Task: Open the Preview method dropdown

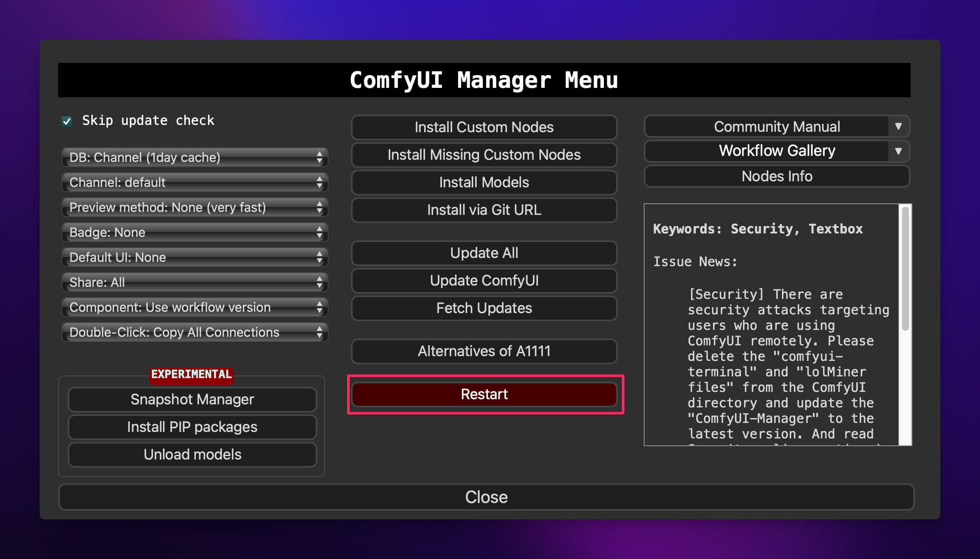Action: click(x=195, y=208)
